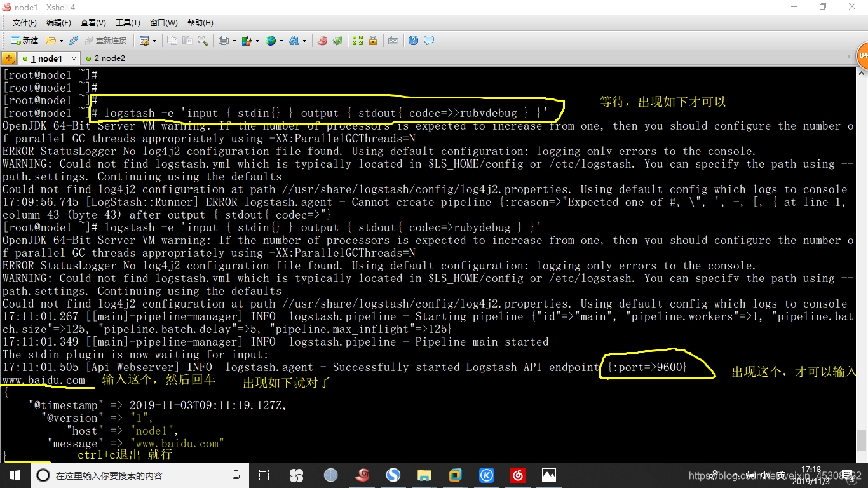
Task: Click the Paste toolbar icon
Action: [x=187, y=41]
